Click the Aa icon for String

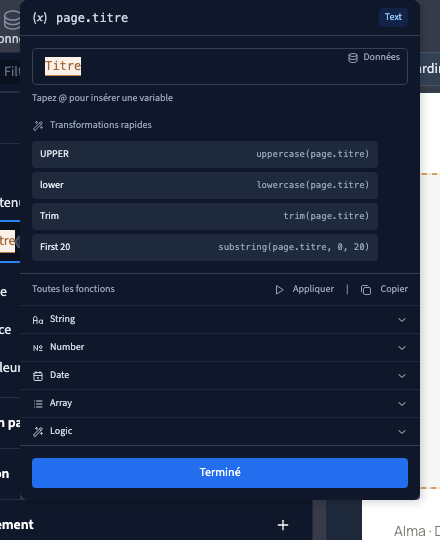(x=38, y=320)
